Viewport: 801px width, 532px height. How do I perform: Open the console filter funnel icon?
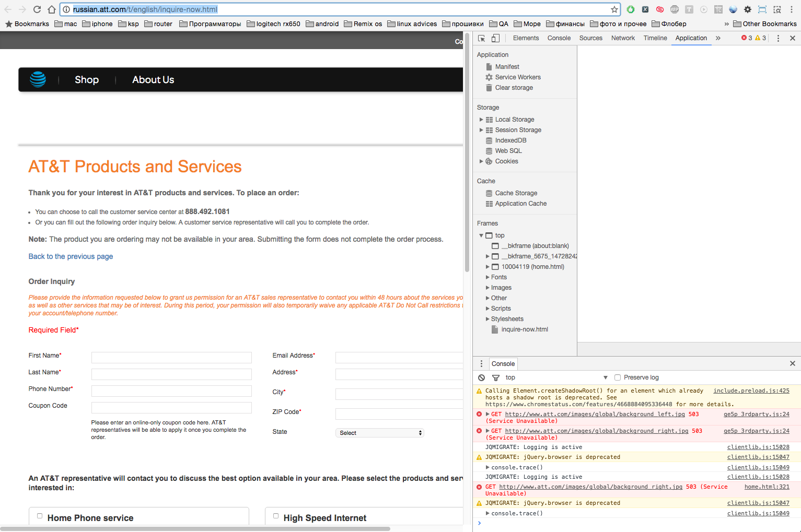496,377
